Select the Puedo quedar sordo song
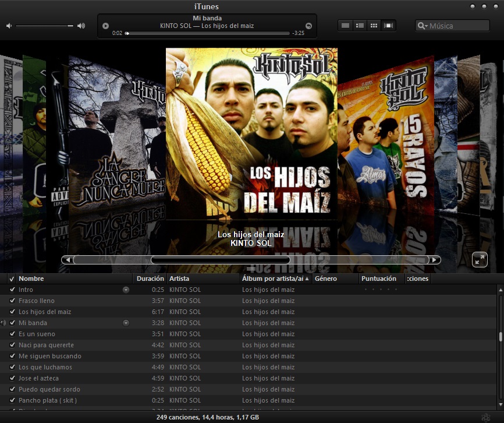Screen dimensions: 504x423 49,389
